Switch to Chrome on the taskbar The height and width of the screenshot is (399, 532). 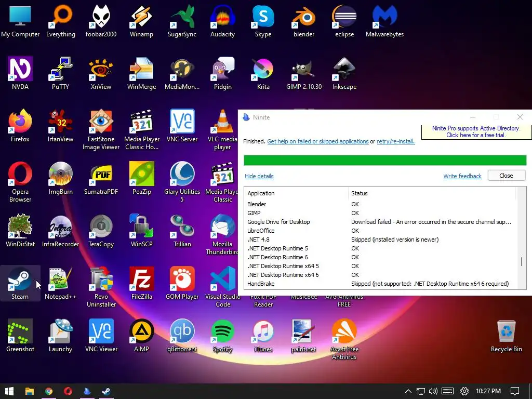click(49, 391)
